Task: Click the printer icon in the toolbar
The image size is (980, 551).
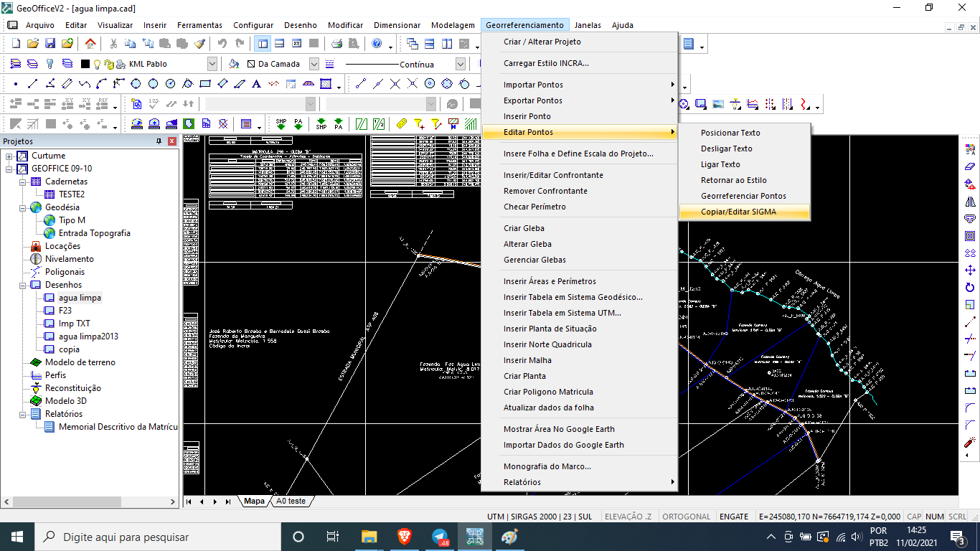Action: click(x=336, y=44)
